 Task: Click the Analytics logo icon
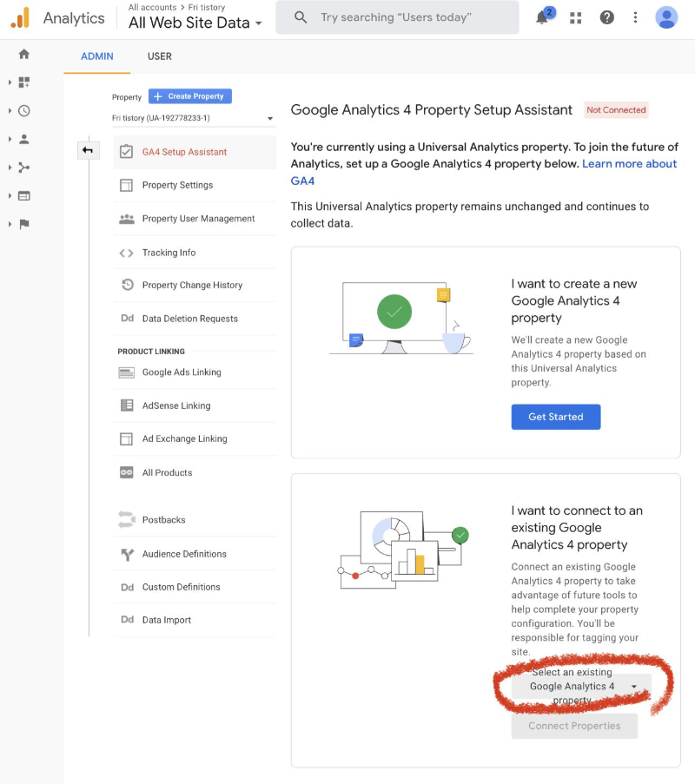click(21, 17)
